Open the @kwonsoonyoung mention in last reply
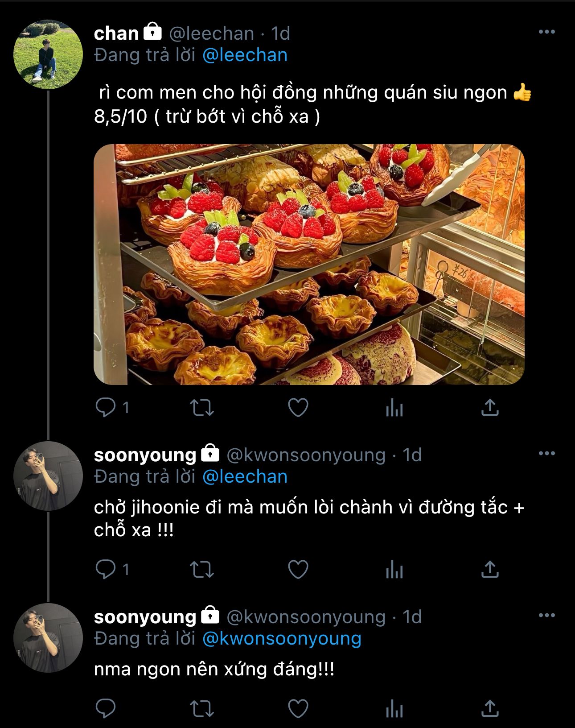The image size is (575, 728). (x=282, y=638)
